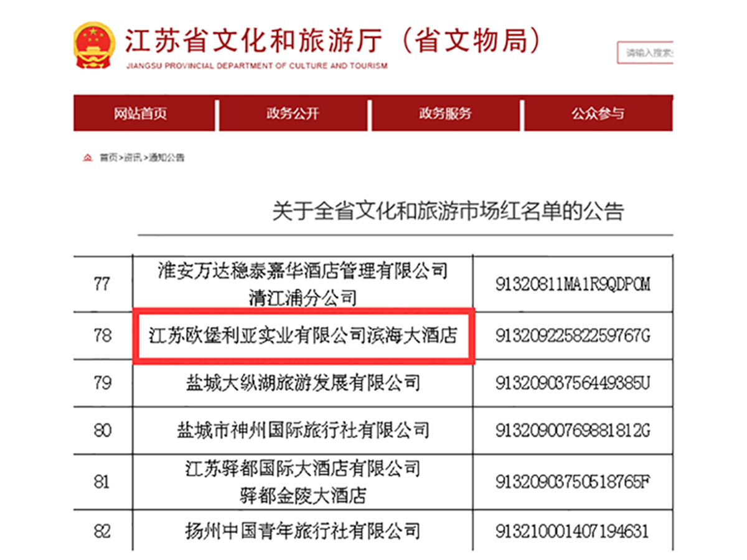This screenshot has height=560, width=747.
Task: Open the 政务服务 menu tab
Action: tap(445, 113)
